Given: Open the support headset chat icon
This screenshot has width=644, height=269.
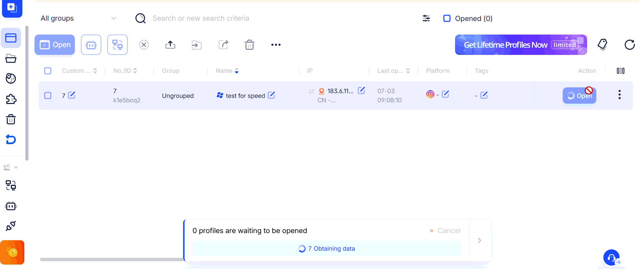Looking at the screenshot, I should coord(611,258).
